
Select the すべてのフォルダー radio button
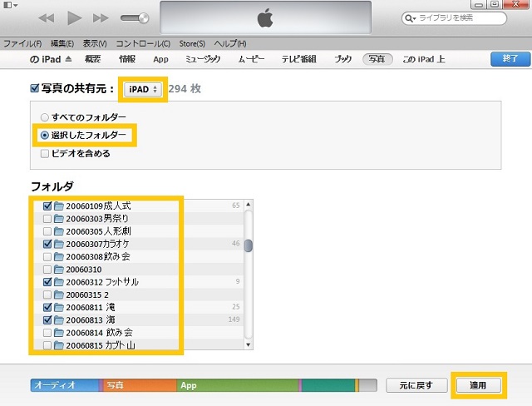(x=44, y=117)
